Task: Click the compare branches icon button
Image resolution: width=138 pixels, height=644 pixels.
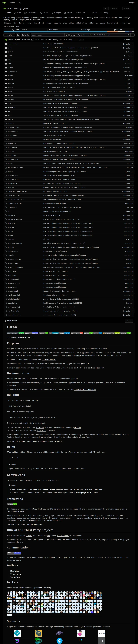Action: [18, 35]
